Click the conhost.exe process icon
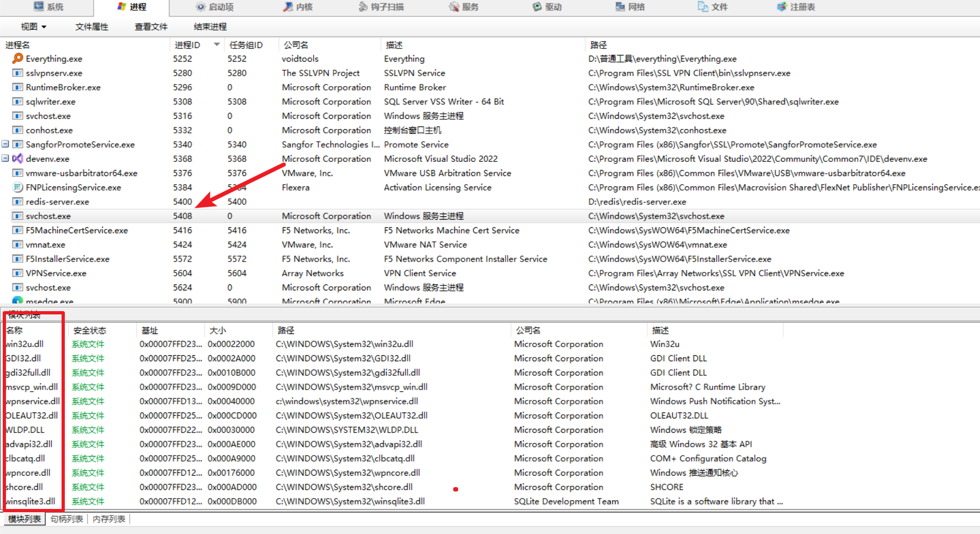Screen dimensions: 980x534 coord(17,130)
